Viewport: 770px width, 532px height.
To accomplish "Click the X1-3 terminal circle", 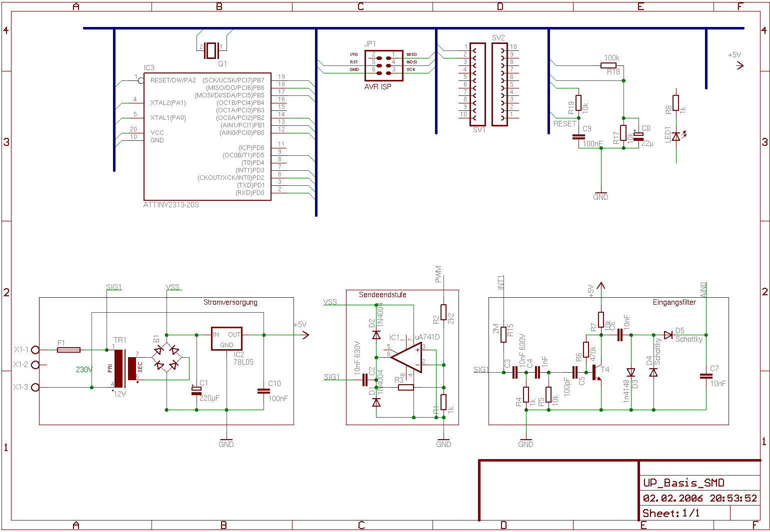I will 35,387.
